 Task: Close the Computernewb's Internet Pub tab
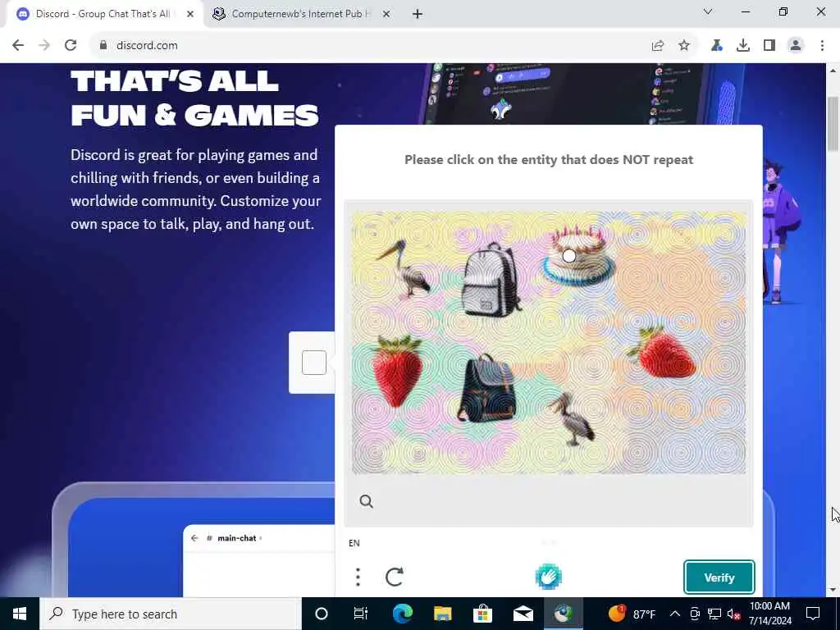(386, 15)
